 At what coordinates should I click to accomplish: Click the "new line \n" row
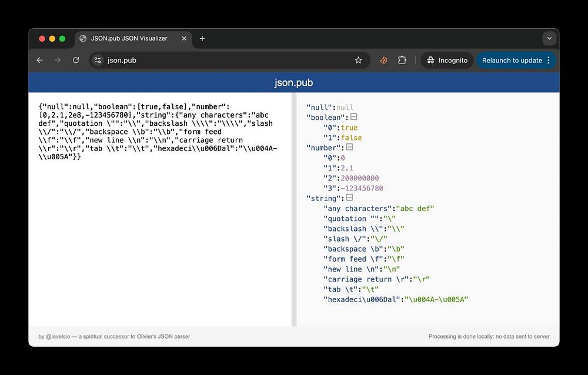tap(362, 269)
